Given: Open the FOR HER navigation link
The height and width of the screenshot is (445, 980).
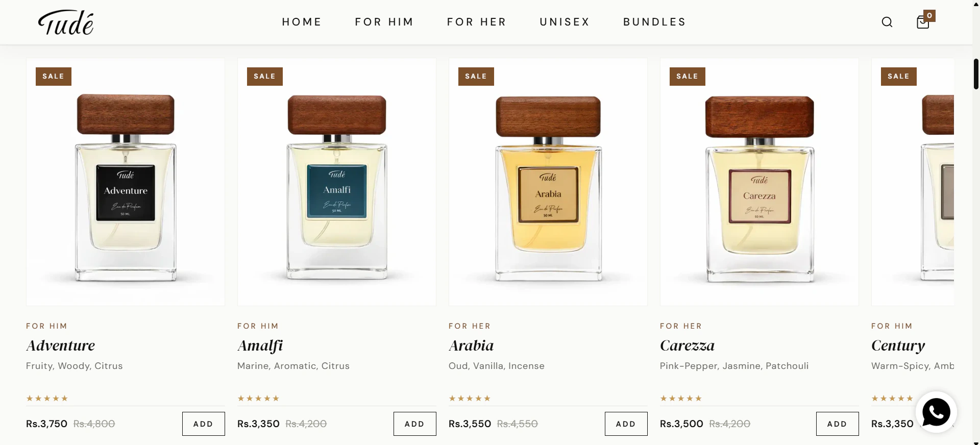Looking at the screenshot, I should point(477,22).
